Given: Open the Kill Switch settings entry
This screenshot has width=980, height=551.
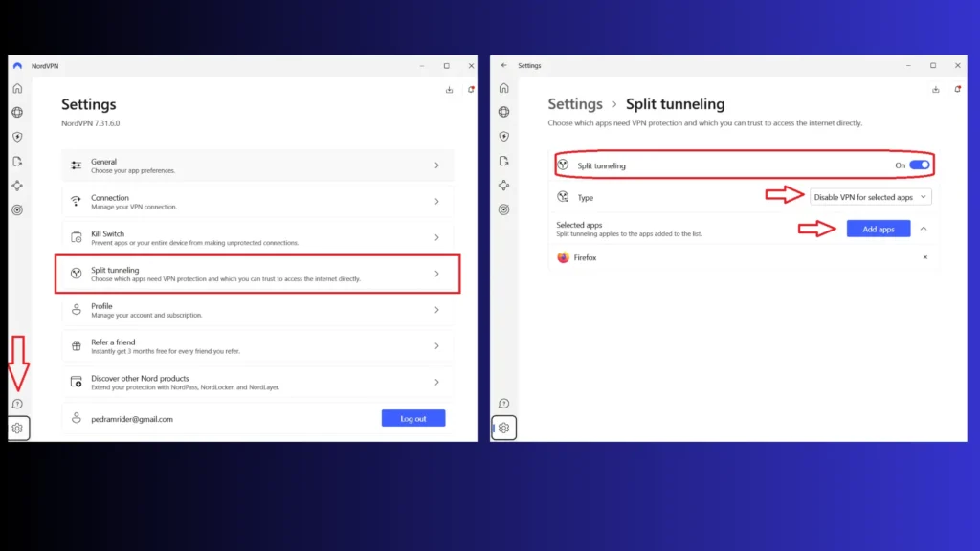Looking at the screenshot, I should pyautogui.click(x=257, y=237).
